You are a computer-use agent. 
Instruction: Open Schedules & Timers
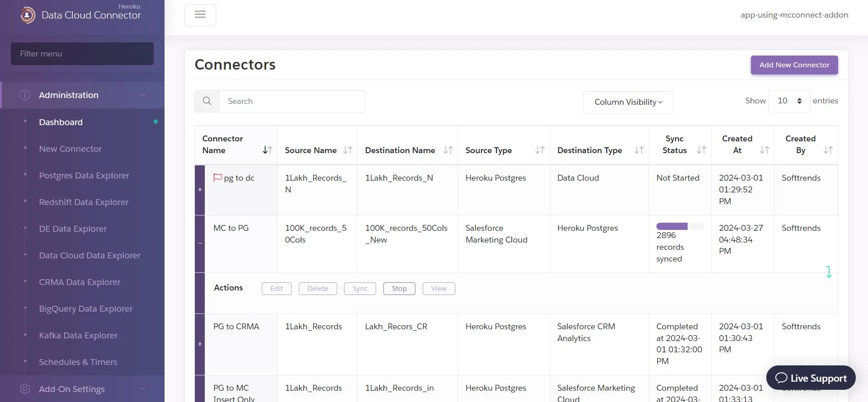click(78, 362)
